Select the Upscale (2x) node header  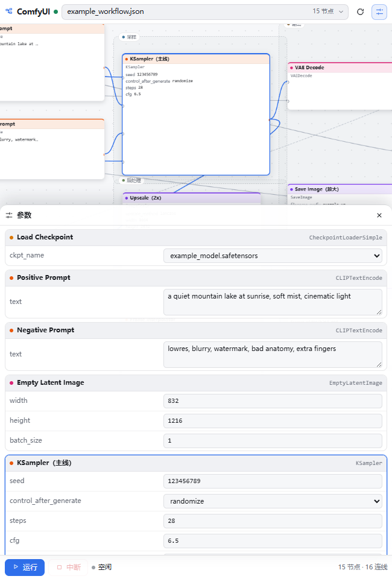[192, 198]
